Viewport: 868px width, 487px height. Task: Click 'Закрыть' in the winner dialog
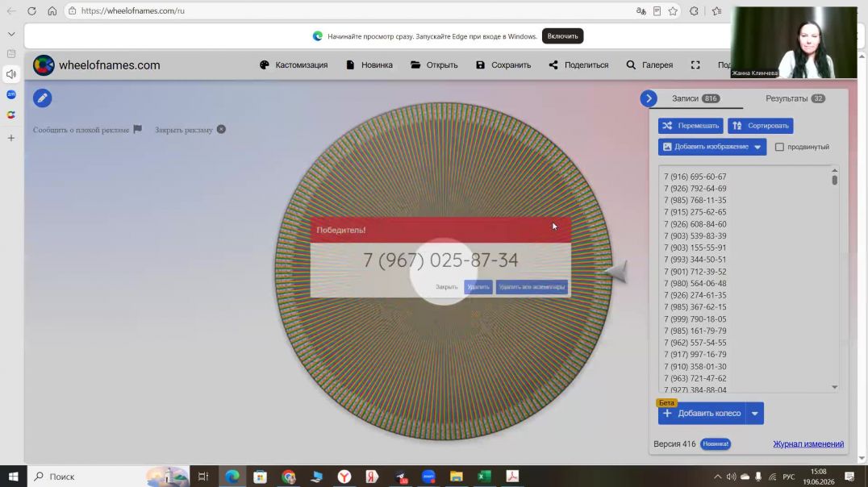446,287
